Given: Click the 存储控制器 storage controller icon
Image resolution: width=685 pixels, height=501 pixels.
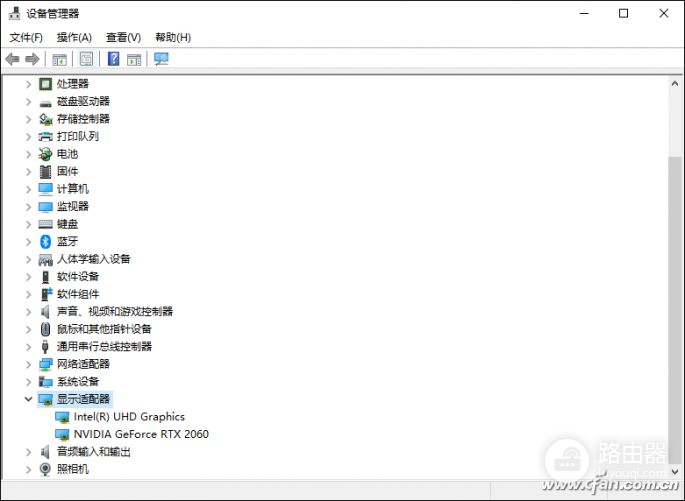Looking at the screenshot, I should [45, 119].
